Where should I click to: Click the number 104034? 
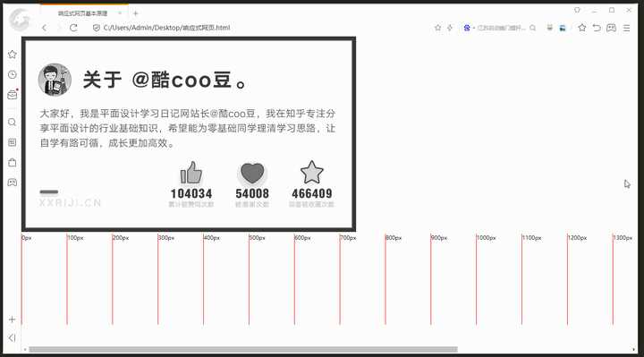coord(191,193)
